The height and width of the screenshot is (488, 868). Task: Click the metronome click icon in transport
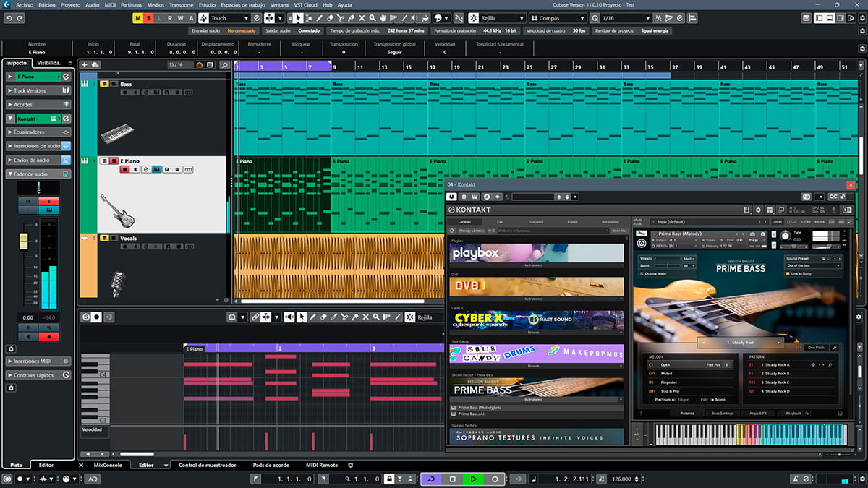[x=796, y=479]
